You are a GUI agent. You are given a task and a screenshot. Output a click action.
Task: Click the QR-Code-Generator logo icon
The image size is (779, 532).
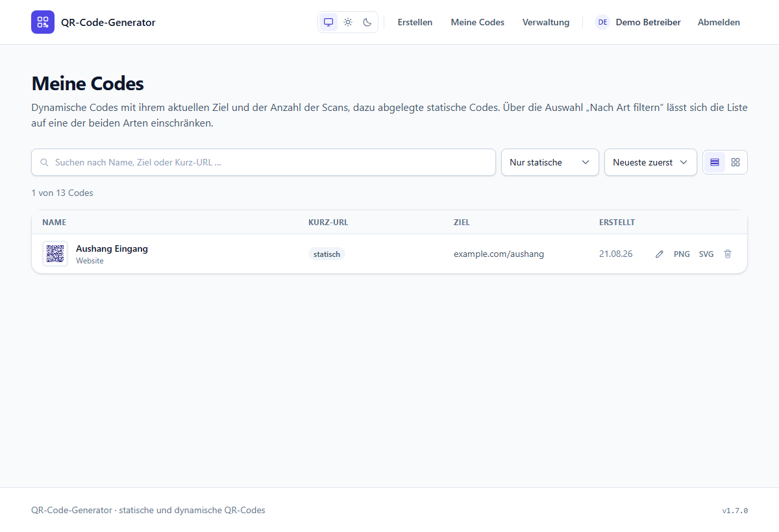coord(43,22)
